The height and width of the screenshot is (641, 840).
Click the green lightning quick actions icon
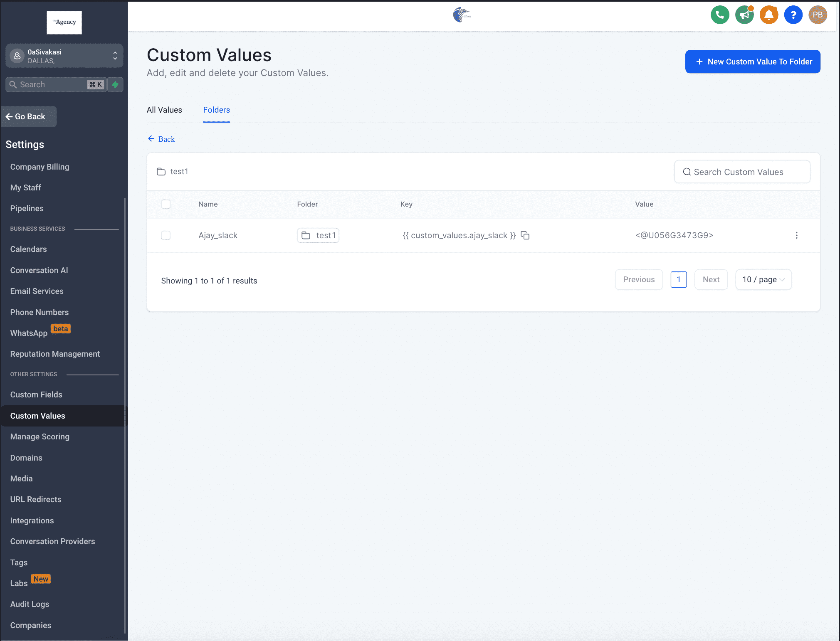click(x=115, y=85)
